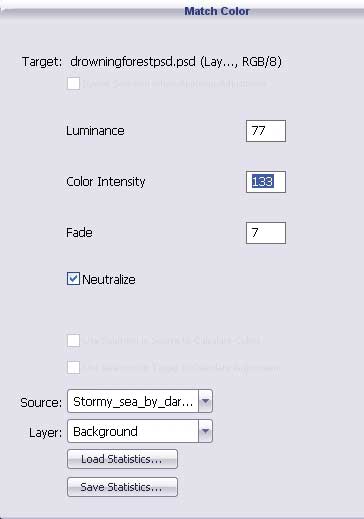Click the Source: text label
The image size is (364, 519).
[x=41, y=403]
